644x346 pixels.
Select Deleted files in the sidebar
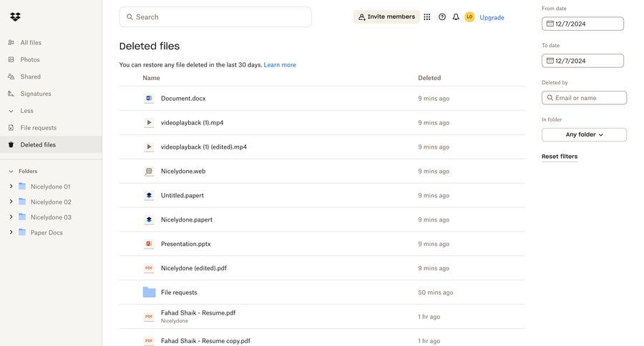51,144
